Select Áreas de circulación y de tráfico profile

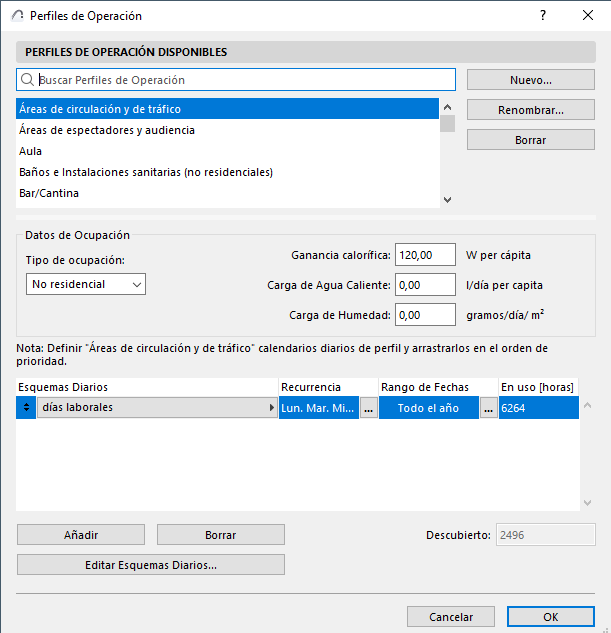click(227, 109)
